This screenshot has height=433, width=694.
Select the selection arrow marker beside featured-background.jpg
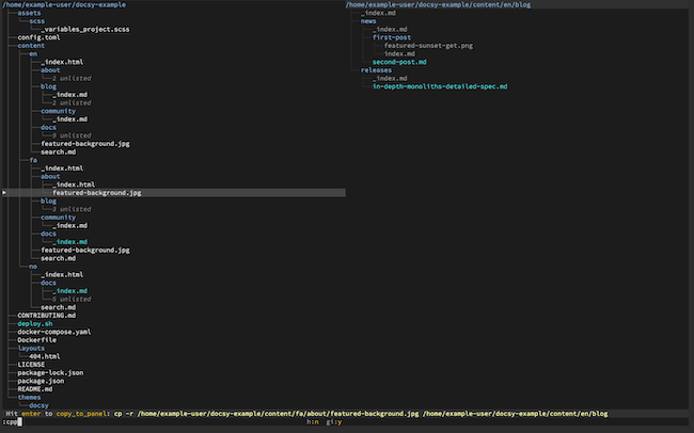point(5,192)
